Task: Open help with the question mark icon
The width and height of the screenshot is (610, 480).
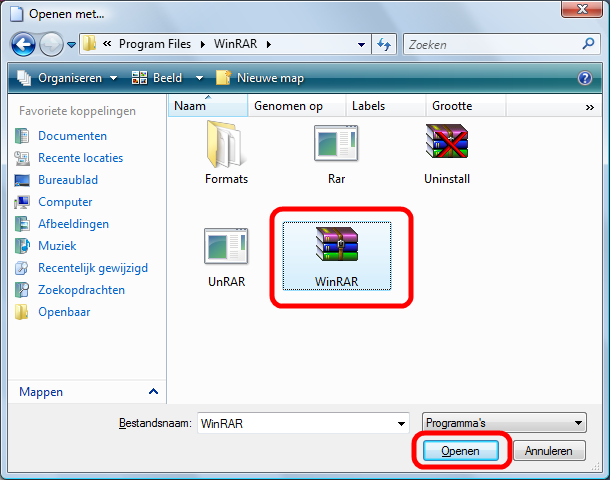Action: (x=585, y=78)
